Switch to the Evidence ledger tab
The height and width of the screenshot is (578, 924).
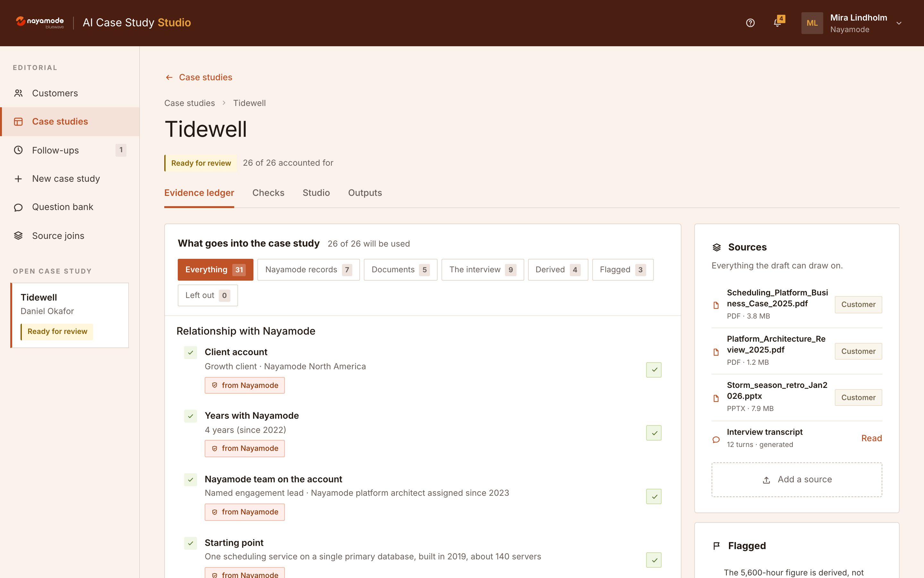coord(199,193)
